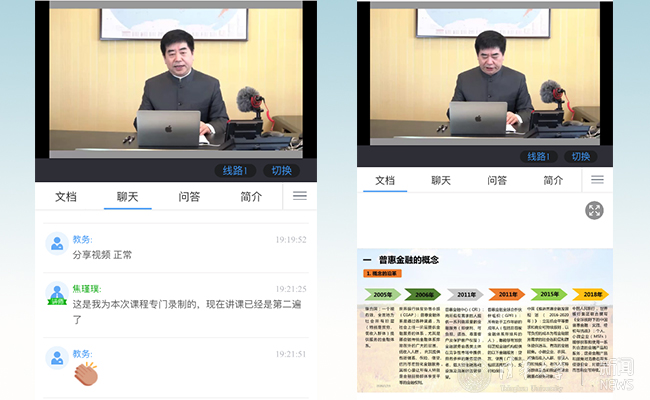Expand document slide with fullscreen icon

point(594,211)
